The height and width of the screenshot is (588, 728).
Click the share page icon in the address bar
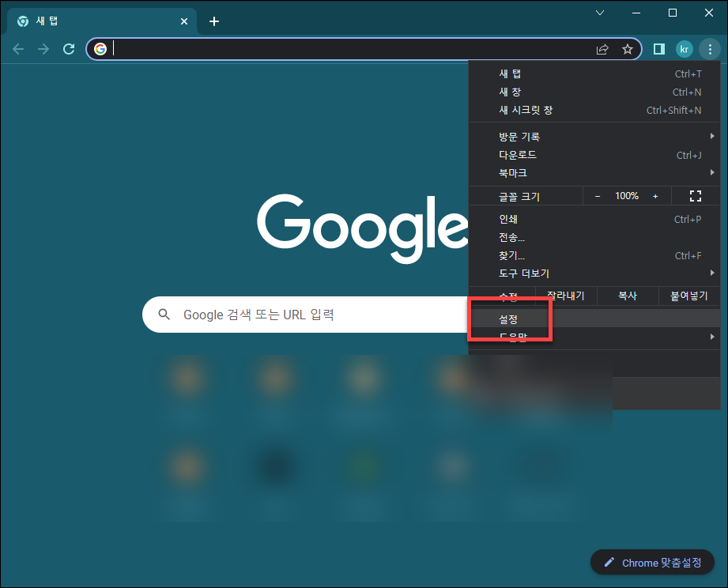click(x=602, y=49)
